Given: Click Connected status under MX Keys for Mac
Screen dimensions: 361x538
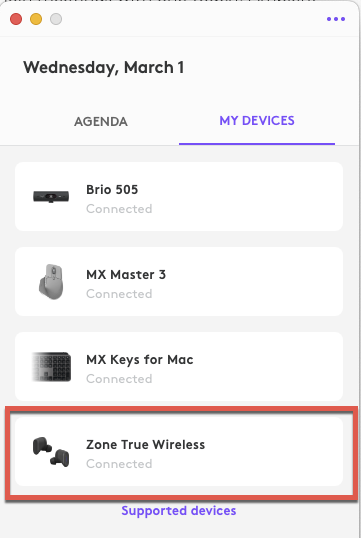Looking at the screenshot, I should click(119, 379).
